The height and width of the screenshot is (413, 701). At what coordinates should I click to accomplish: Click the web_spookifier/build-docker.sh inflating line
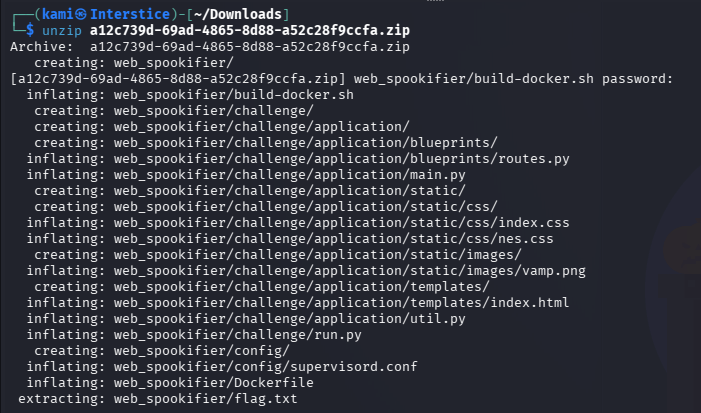tap(190, 95)
